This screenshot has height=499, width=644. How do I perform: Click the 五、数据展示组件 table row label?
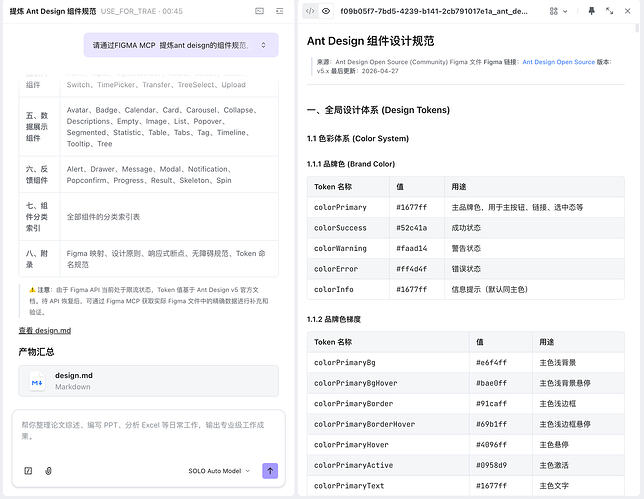37,127
